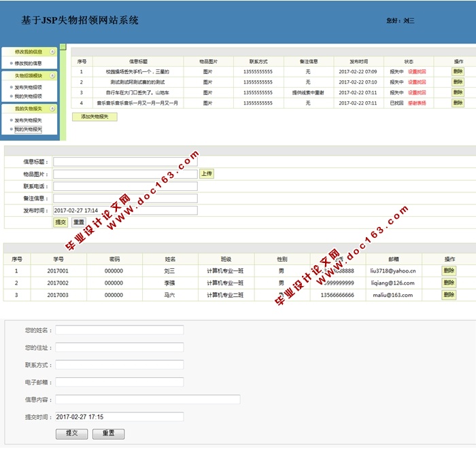Focus the 联系方式 input field
The image size is (476, 460).
(x=120, y=365)
